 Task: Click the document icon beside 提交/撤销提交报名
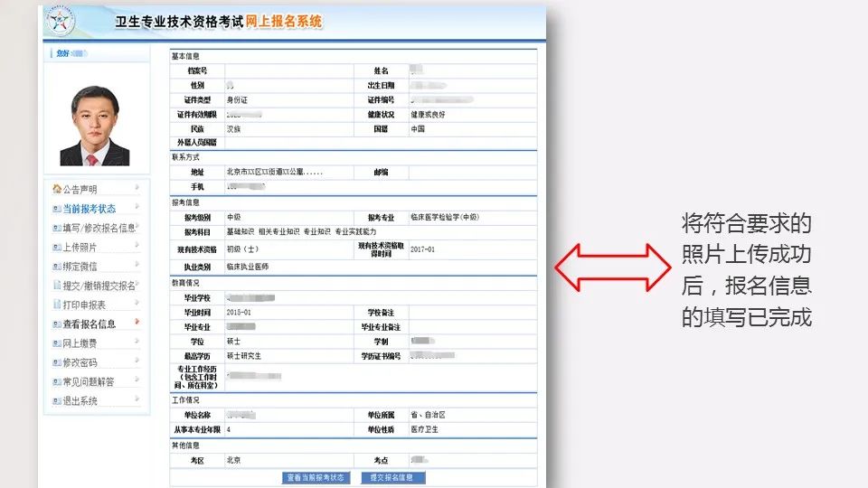click(57, 286)
